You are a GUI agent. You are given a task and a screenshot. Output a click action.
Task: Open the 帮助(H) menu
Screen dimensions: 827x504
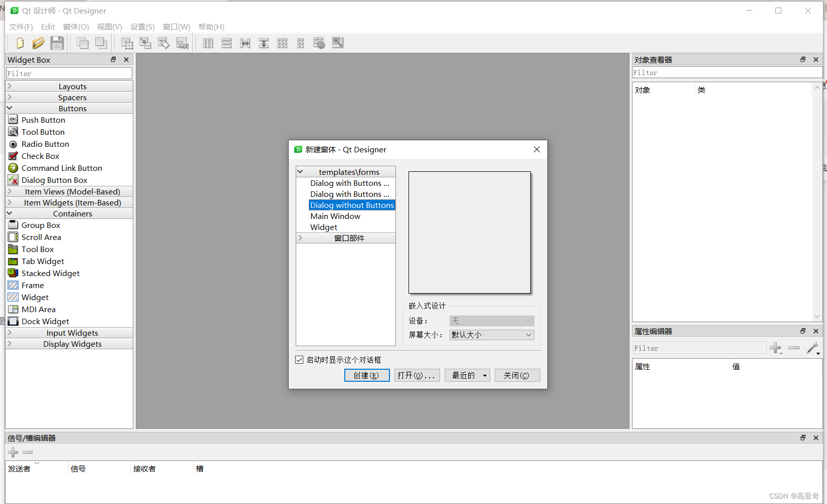211,27
